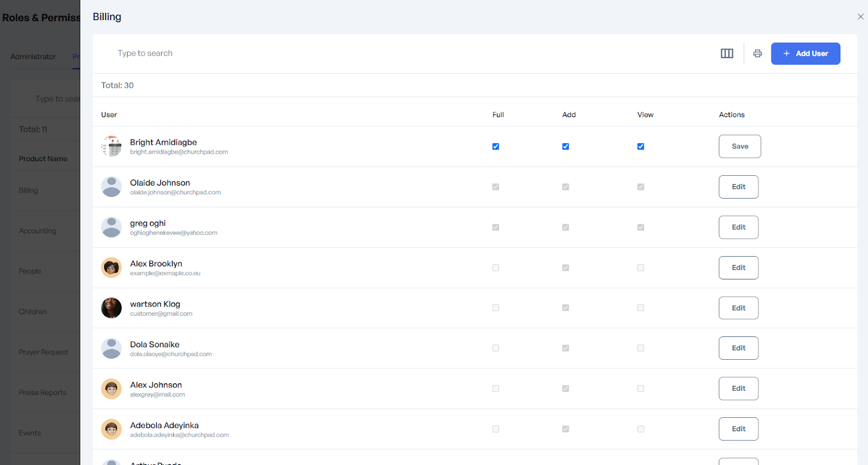Click Bright Amidiagbe's profile avatar
This screenshot has width=868, height=465.
coord(112,146)
